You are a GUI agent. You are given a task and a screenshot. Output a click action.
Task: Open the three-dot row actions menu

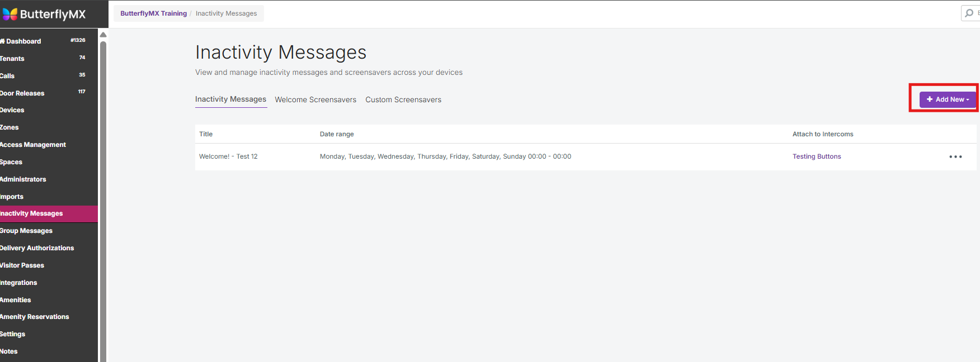(955, 157)
